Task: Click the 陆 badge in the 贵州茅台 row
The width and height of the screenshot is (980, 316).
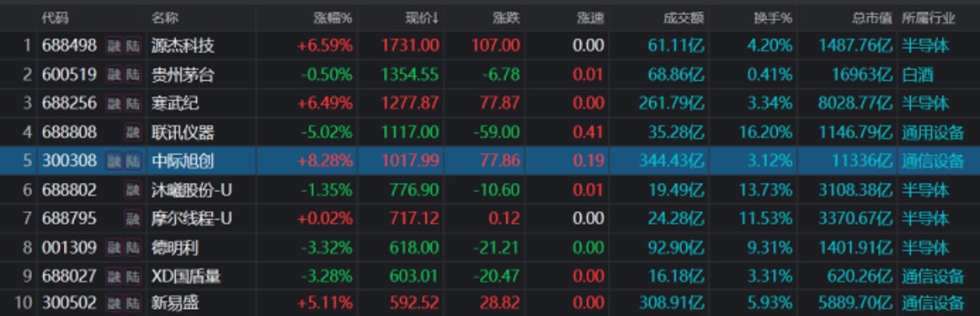Action: click(133, 75)
